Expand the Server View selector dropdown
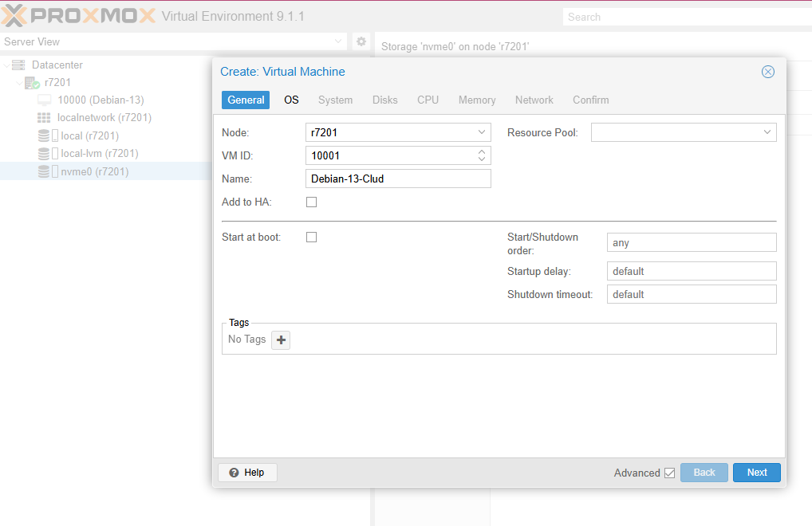The width and height of the screenshot is (812, 526). coord(338,41)
